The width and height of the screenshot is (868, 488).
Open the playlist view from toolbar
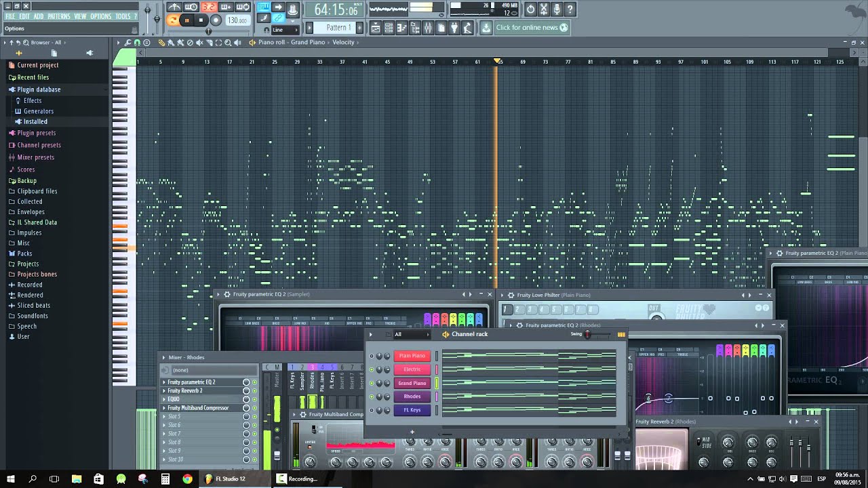click(x=376, y=28)
